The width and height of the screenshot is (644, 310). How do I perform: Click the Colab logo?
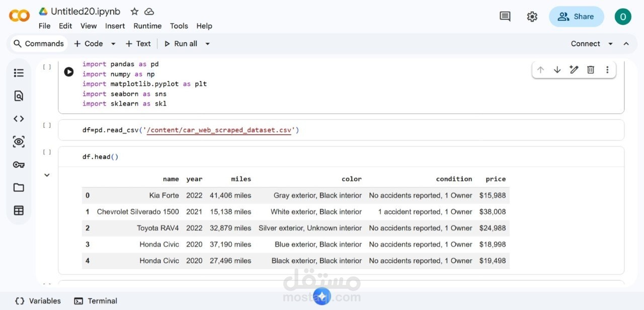point(19,16)
